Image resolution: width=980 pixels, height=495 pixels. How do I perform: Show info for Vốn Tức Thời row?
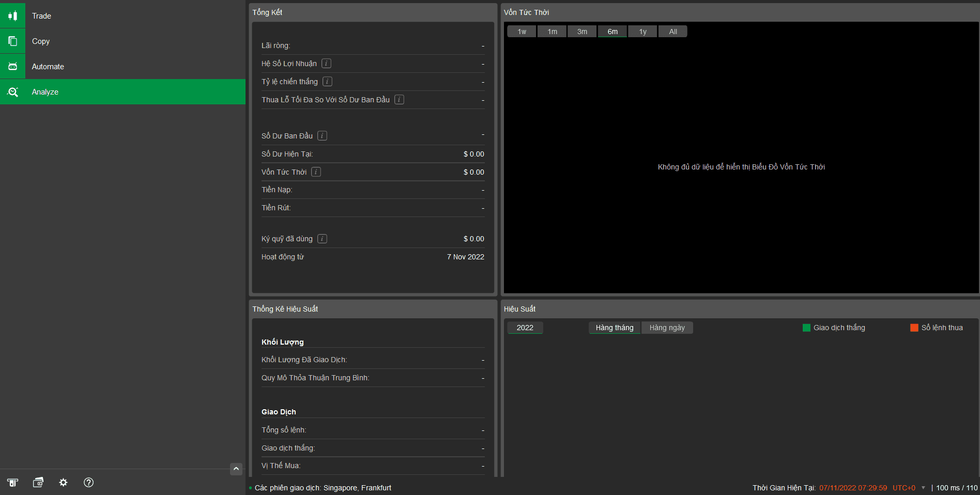316,172
